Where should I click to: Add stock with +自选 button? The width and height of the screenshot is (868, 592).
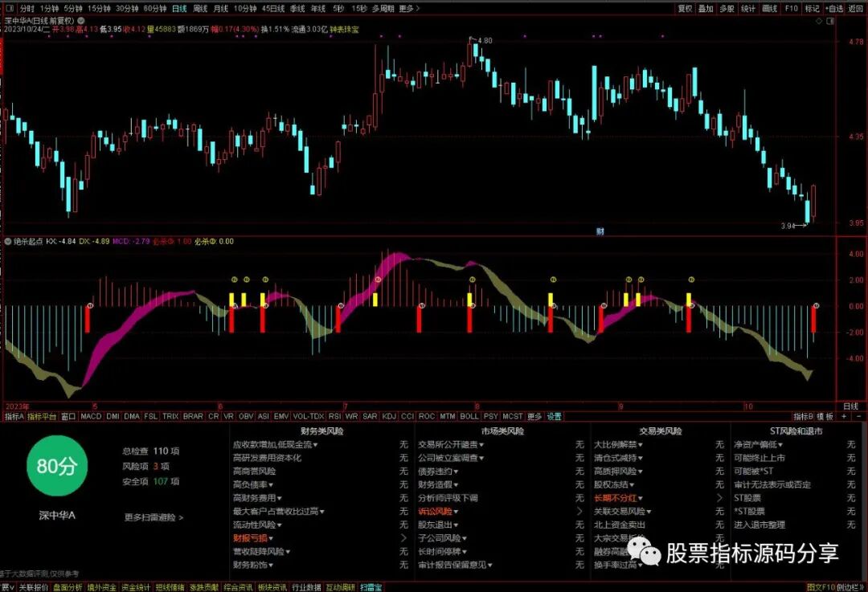[x=834, y=8]
